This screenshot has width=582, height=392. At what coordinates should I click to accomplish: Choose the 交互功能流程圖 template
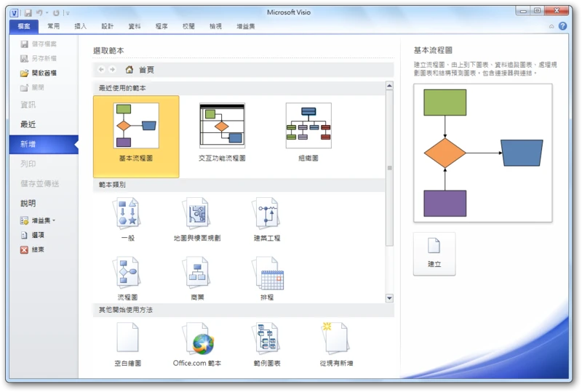tap(222, 132)
